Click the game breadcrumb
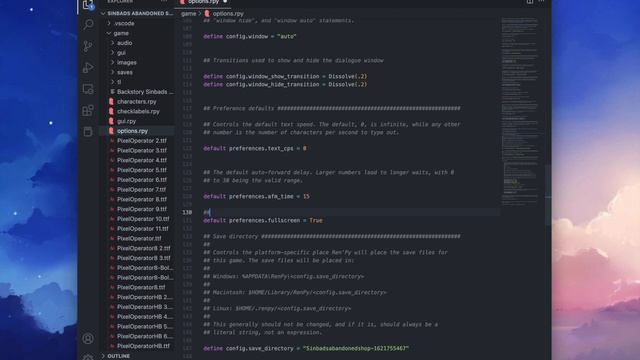640x360 pixels. pos(189,13)
